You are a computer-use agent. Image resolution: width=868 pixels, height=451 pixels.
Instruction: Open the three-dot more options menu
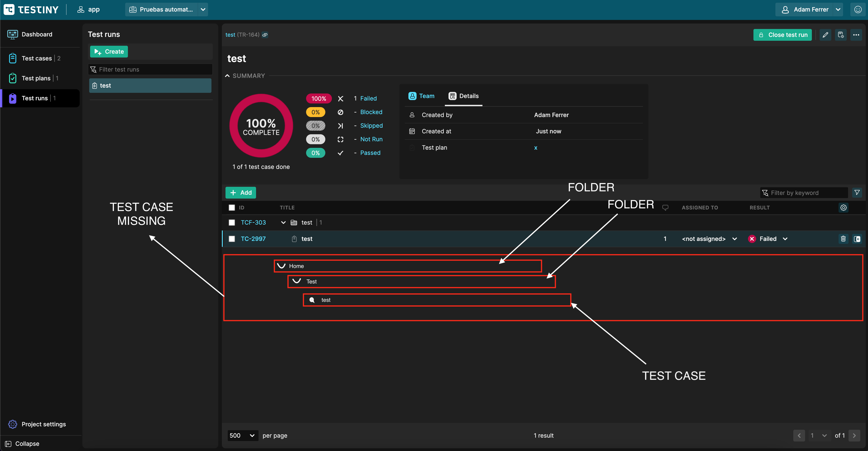[x=856, y=35]
